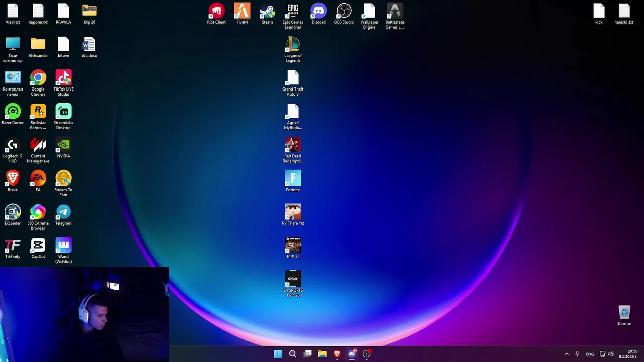
Task: Select the Streamlabs Desktop icon
Action: pos(63,117)
